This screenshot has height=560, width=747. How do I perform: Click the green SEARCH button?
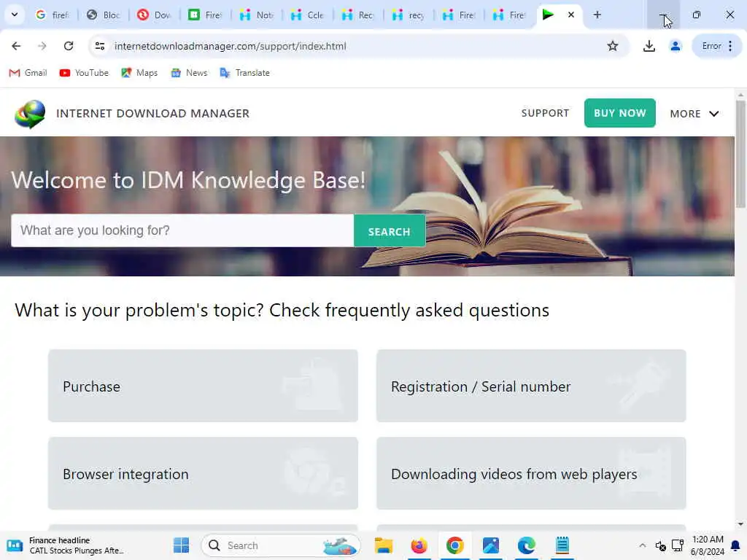390,231
